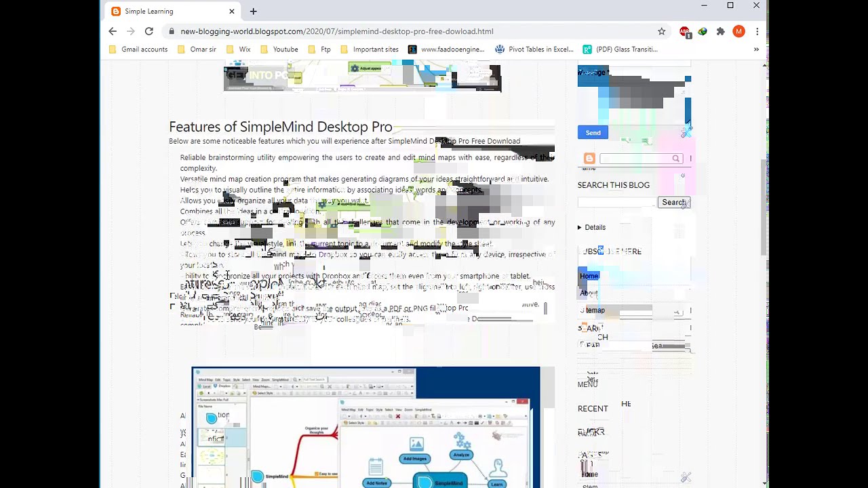The width and height of the screenshot is (868, 488).
Task: Click the magnifier icon in Blogger search
Action: (x=675, y=159)
